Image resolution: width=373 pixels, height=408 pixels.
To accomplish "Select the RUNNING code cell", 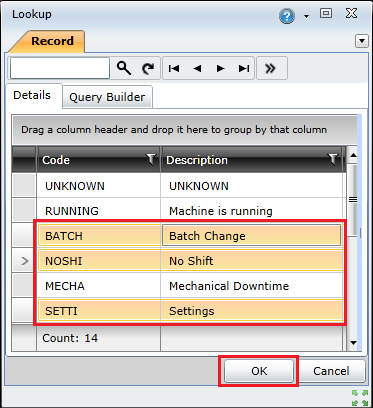I will [98, 211].
